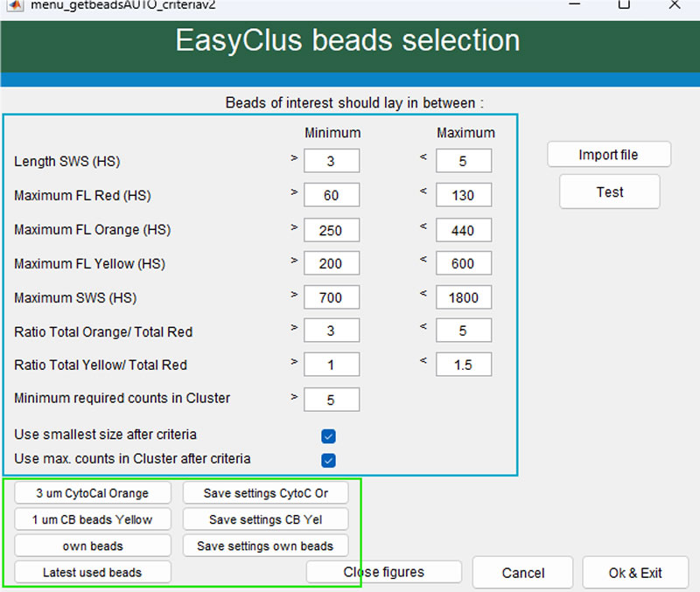
Task: Click the Import file button
Action: pyautogui.click(x=609, y=155)
